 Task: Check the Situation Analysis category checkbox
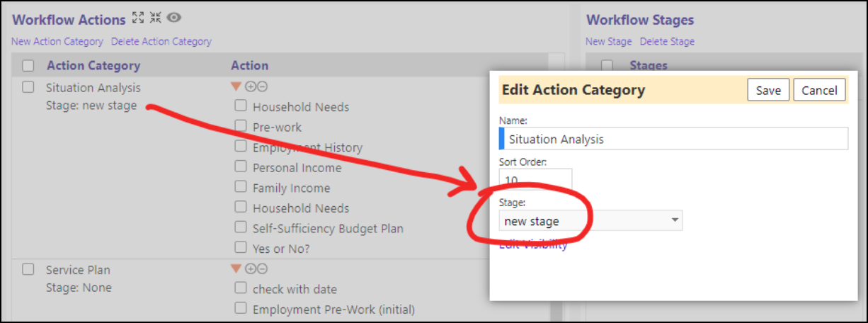[x=28, y=87]
